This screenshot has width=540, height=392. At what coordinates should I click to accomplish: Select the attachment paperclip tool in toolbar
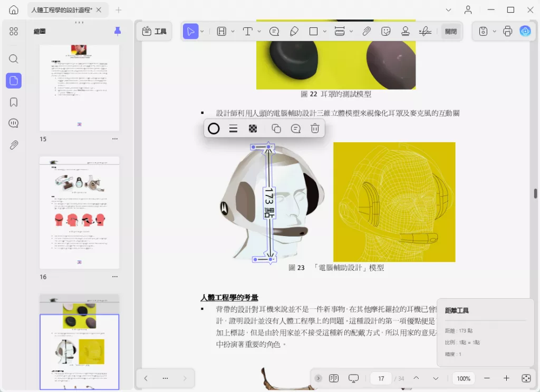click(x=367, y=31)
